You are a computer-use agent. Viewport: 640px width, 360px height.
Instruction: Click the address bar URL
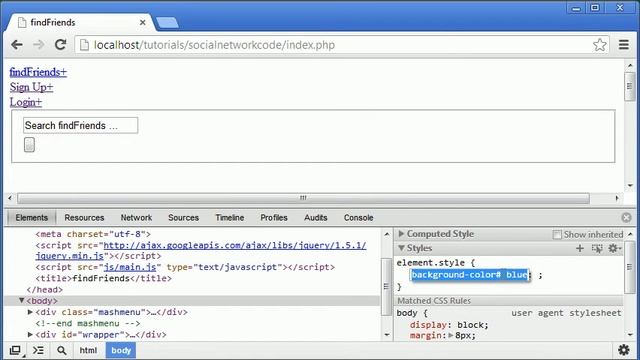tap(214, 45)
